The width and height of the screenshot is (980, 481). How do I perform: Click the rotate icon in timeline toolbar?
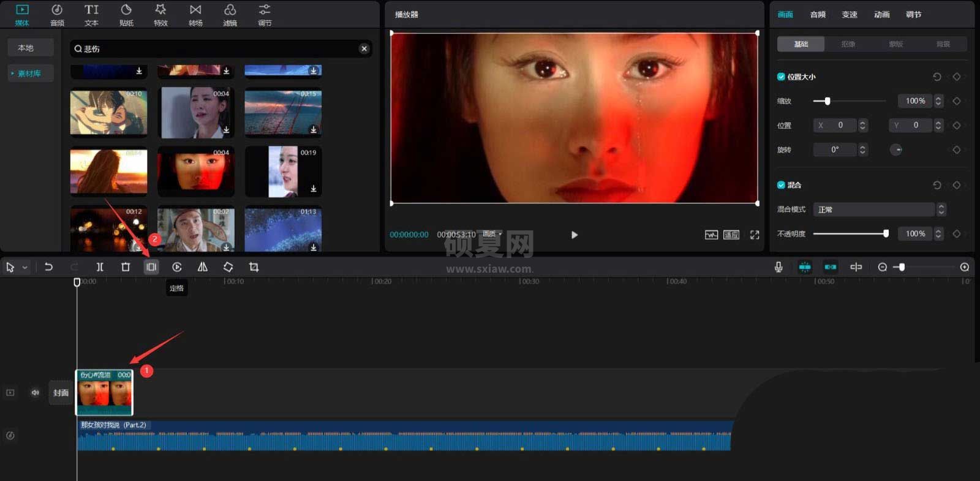(x=228, y=267)
